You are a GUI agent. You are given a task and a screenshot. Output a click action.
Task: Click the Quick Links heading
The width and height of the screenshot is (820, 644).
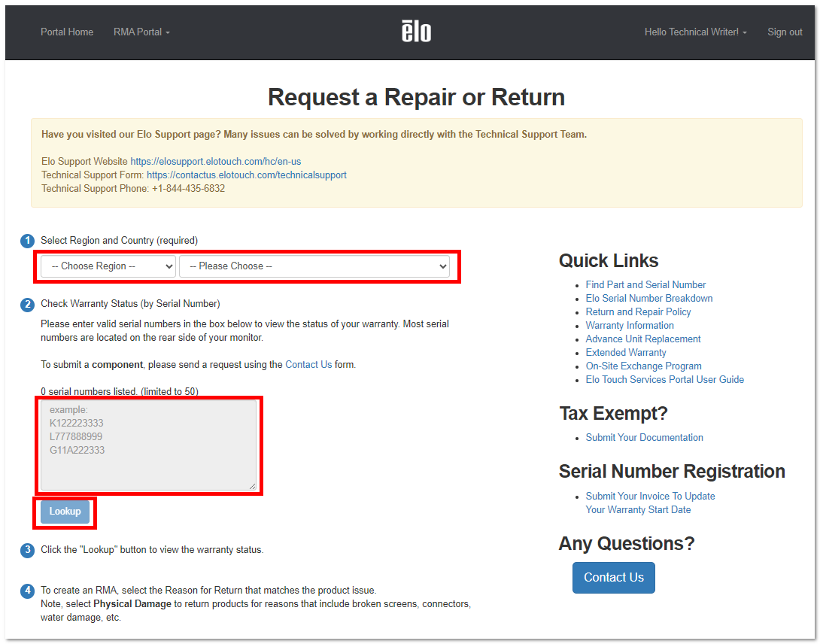click(x=608, y=260)
